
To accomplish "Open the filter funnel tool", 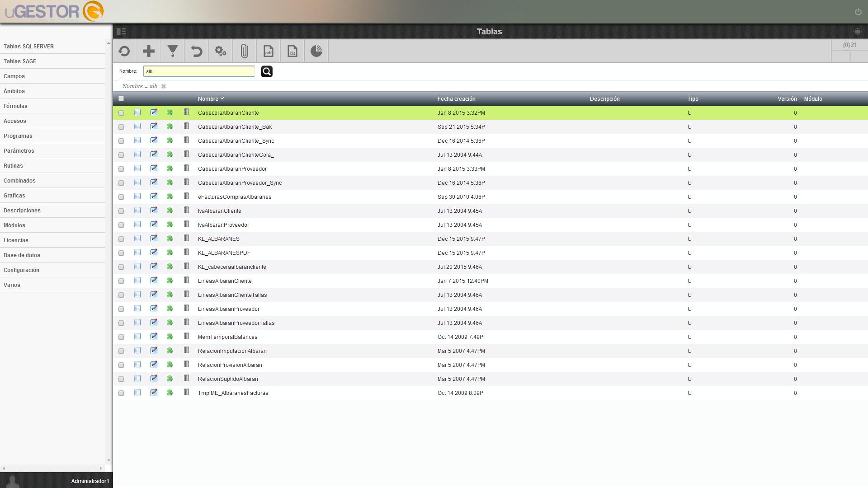I will 173,51.
